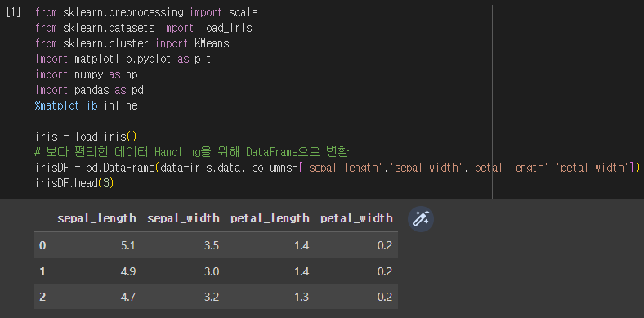Click the petal_width value 0.2 in row 2
644x318 pixels.
click(385, 297)
